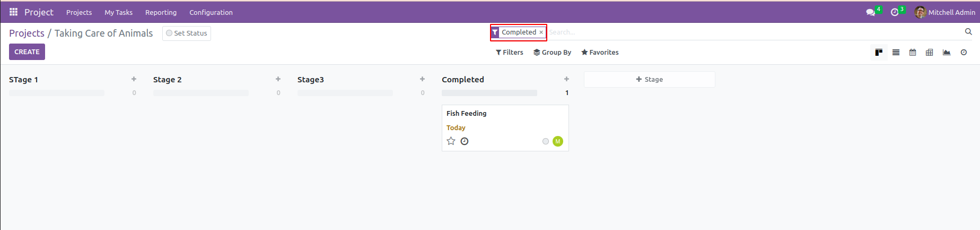The width and height of the screenshot is (980, 230).
Task: Open the apps grid menu
Action: coord(14,12)
